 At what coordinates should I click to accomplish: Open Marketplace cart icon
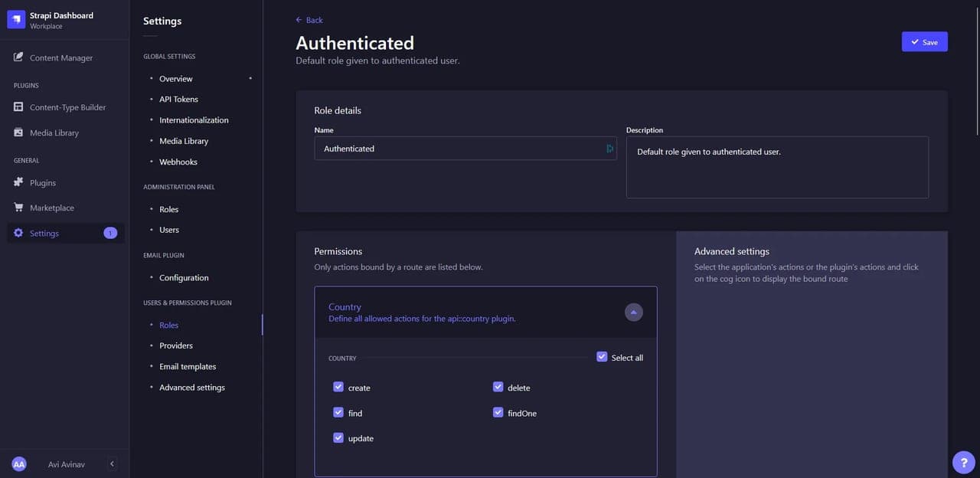(18, 208)
